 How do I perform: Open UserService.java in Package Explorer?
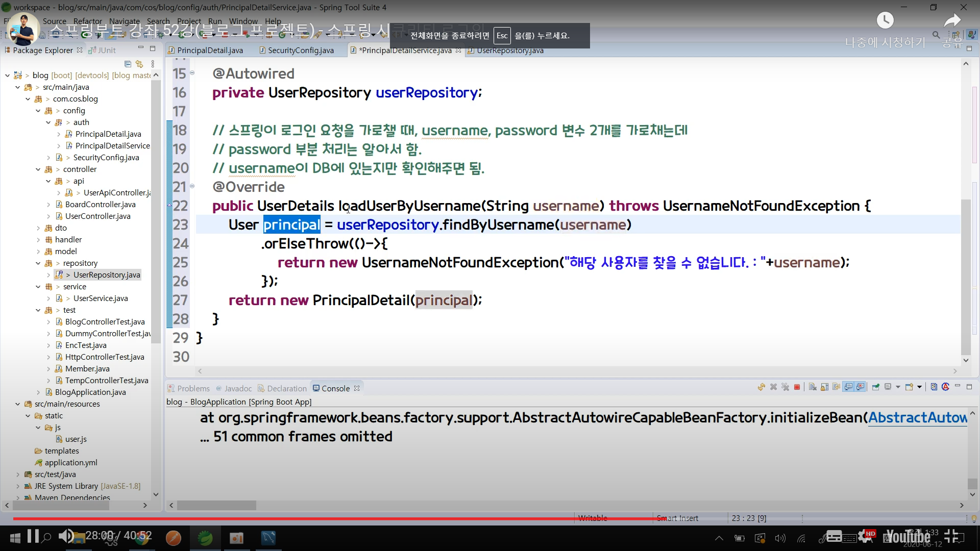pos(100,298)
